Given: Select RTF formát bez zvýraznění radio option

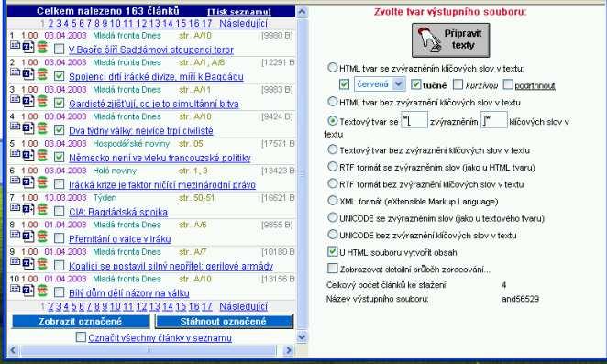Looking at the screenshot, I should coord(332,183).
